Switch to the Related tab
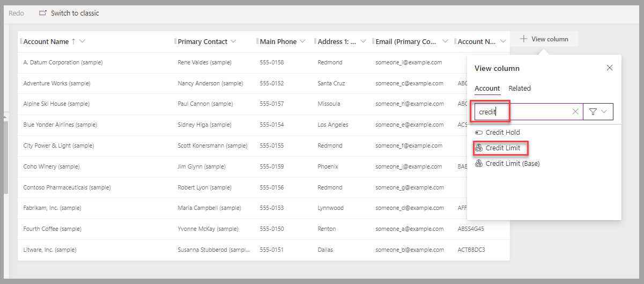The width and height of the screenshot is (644, 284). click(520, 89)
